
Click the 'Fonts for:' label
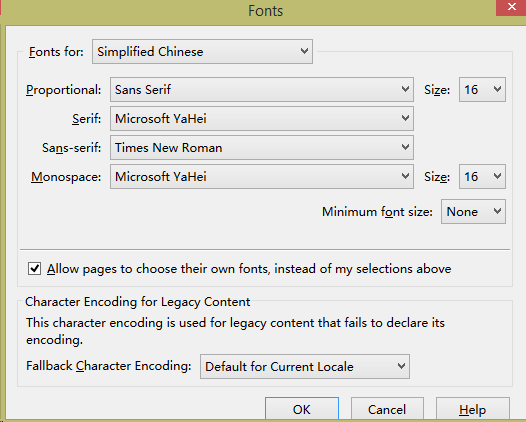pyautogui.click(x=56, y=52)
